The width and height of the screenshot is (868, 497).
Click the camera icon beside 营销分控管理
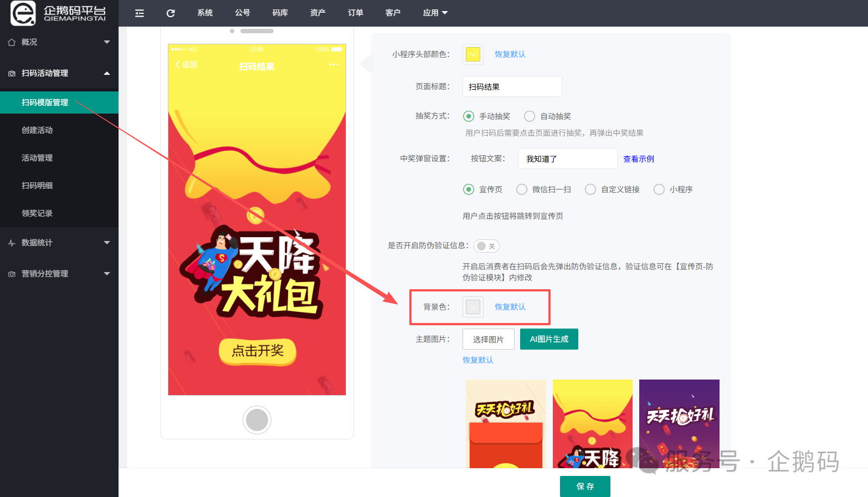[12, 274]
